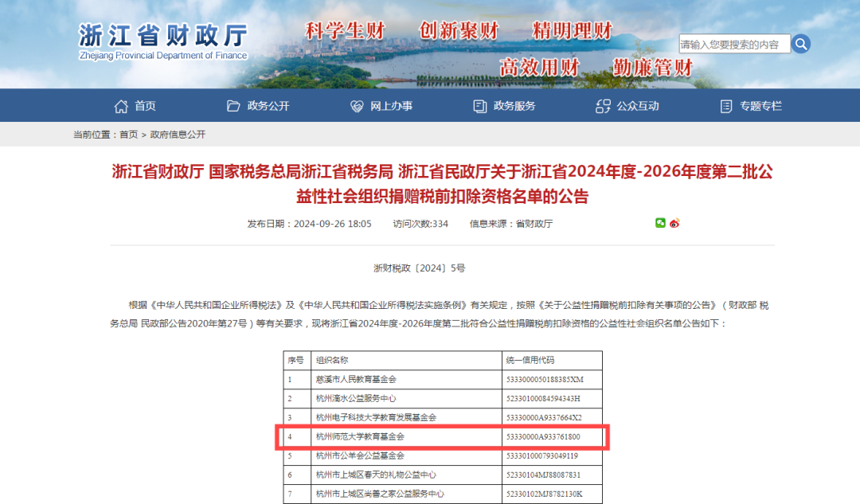Image resolution: width=860 pixels, height=504 pixels.
Task: Click the document icon beside 政务服务
Action: point(480,107)
